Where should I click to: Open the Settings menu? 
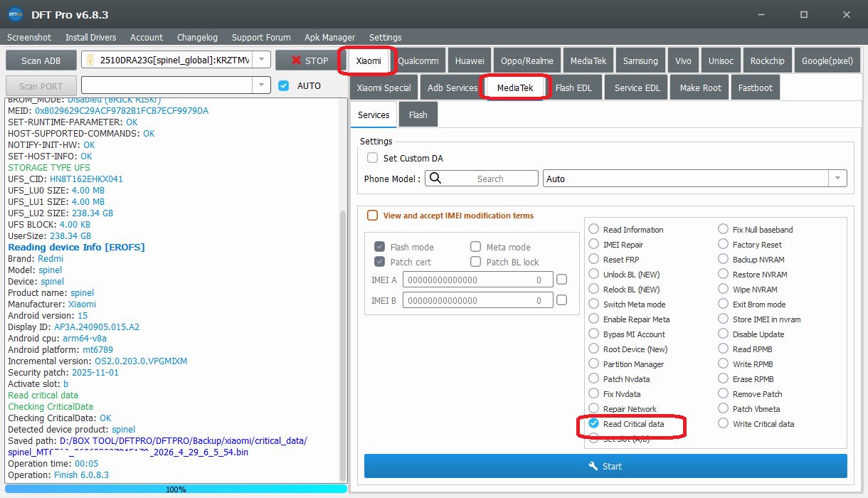click(385, 37)
